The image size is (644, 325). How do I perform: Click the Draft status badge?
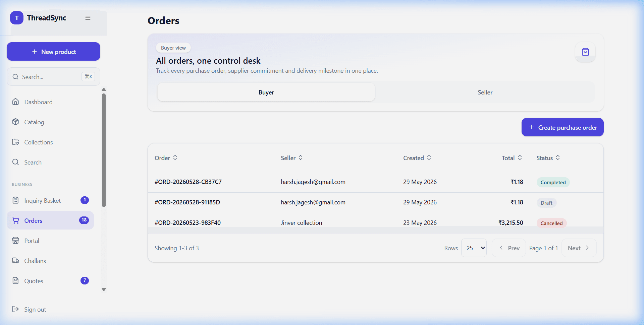(x=546, y=203)
